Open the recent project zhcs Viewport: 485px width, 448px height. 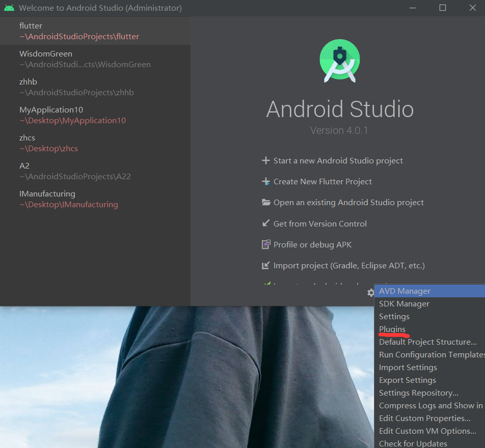click(x=95, y=143)
